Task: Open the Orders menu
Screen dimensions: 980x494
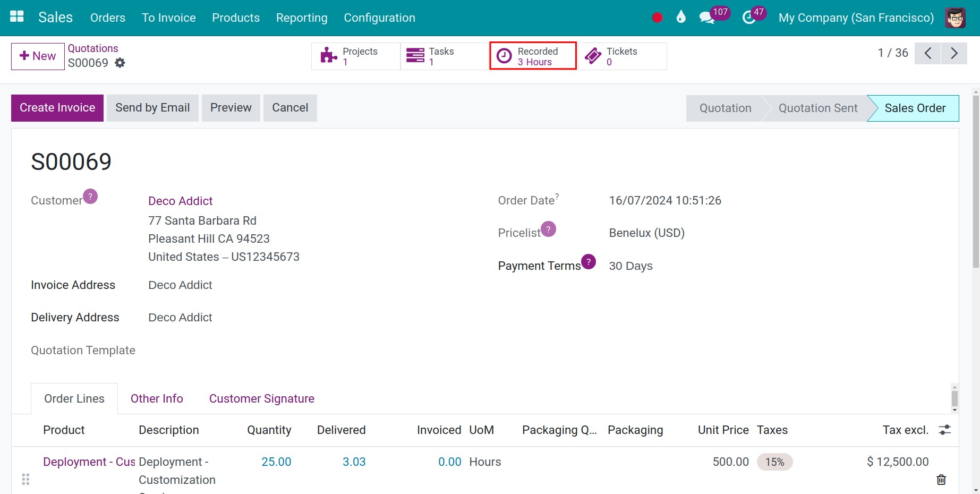Action: (108, 18)
